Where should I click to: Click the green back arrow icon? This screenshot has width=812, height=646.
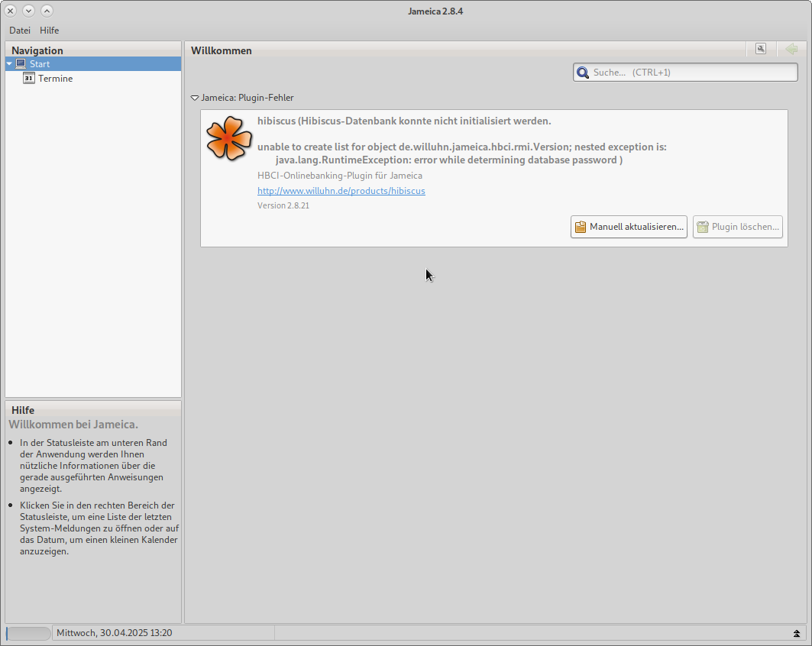pos(791,49)
